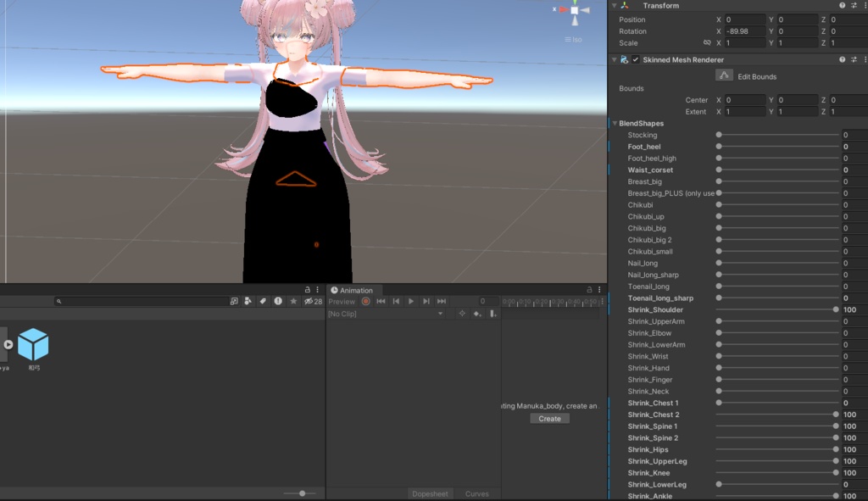
Task: Collapse the Transform component
Action: [614, 6]
